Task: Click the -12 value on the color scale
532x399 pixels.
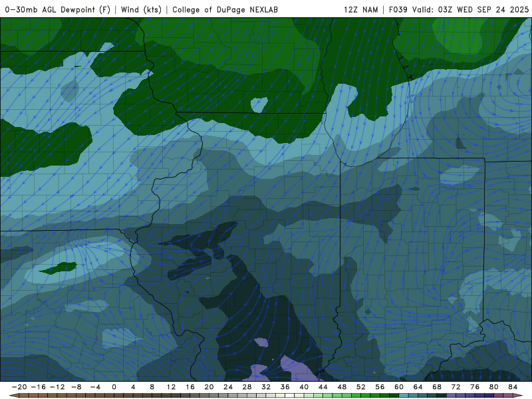Action: 57,387
